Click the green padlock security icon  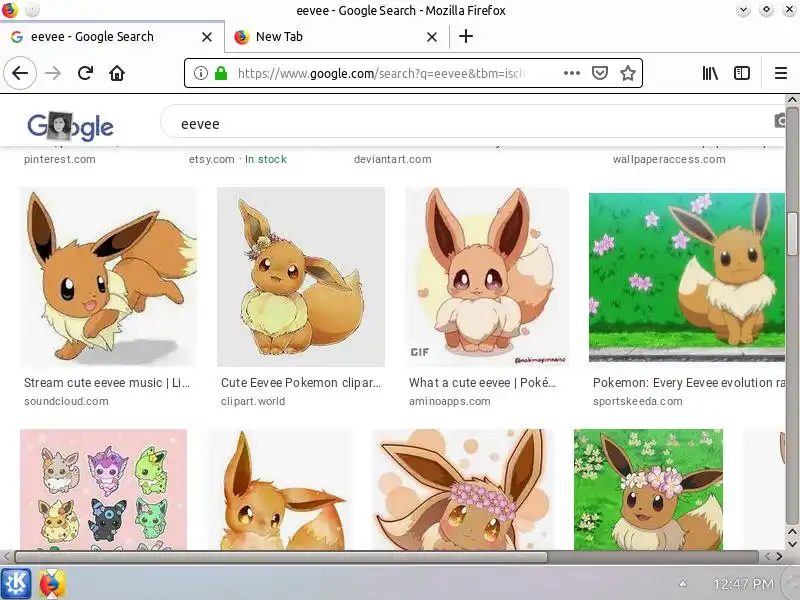[x=221, y=73]
